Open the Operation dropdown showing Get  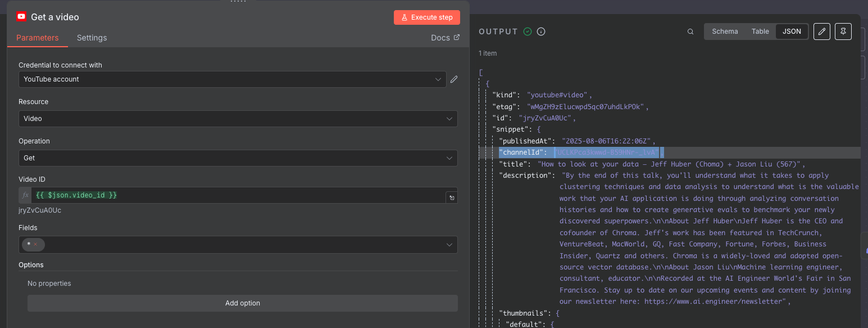coord(238,158)
